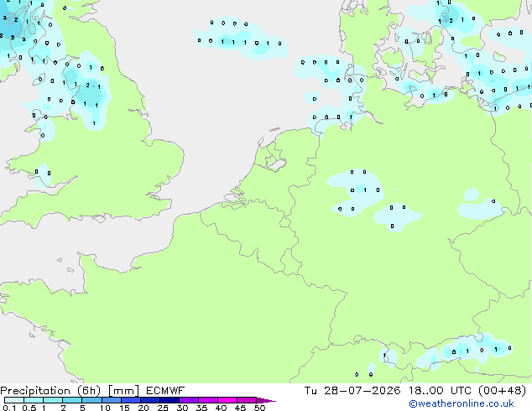Click the "0.1" legend scale value
Image resolution: width=532 pixels, height=411 pixels.
[9, 408]
